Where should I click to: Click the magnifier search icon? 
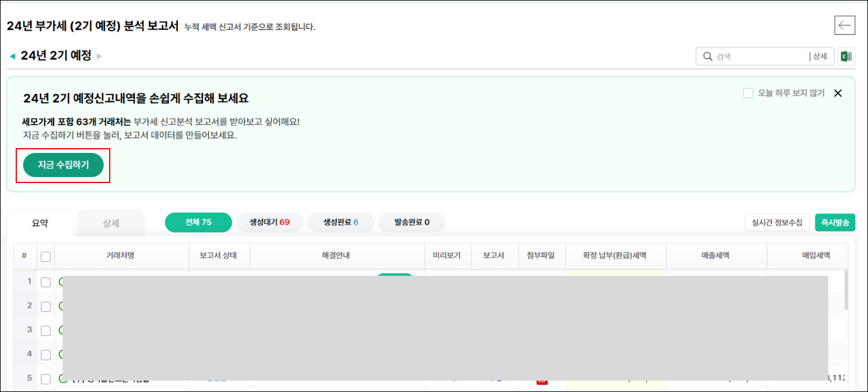pyautogui.click(x=707, y=57)
